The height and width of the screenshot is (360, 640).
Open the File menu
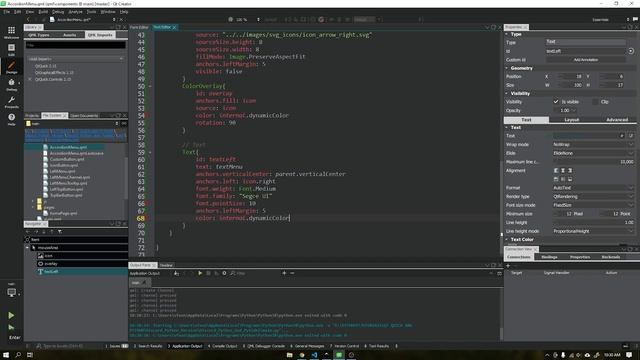tap(7, 12)
